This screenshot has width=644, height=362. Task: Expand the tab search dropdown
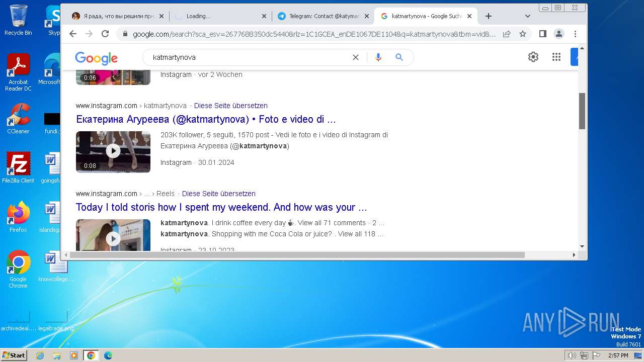click(x=527, y=16)
